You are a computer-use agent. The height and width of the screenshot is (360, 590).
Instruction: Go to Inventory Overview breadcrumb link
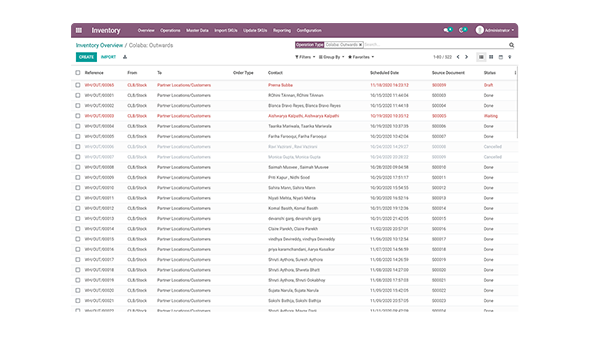tap(99, 45)
